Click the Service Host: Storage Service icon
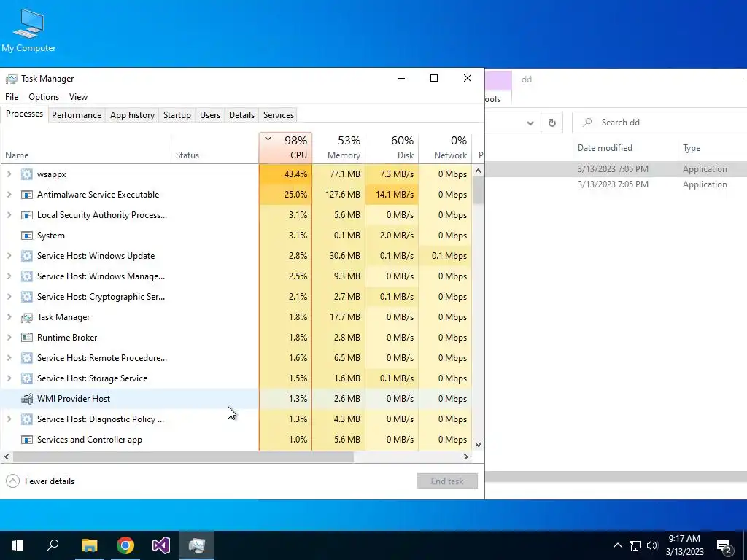The width and height of the screenshot is (747, 560). coord(27,378)
